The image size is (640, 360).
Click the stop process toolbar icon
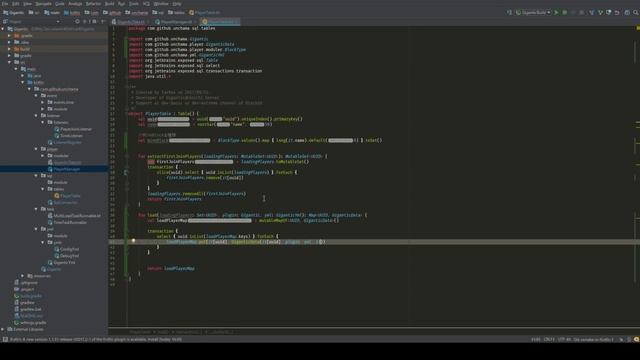pos(582,13)
